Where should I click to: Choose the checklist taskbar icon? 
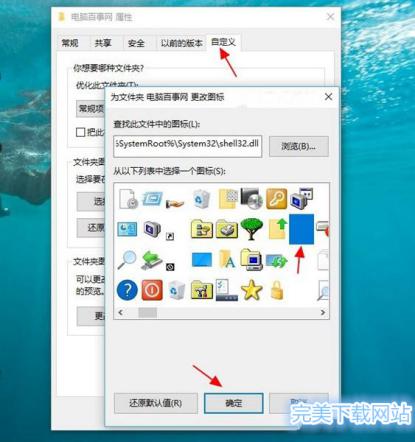click(227, 290)
